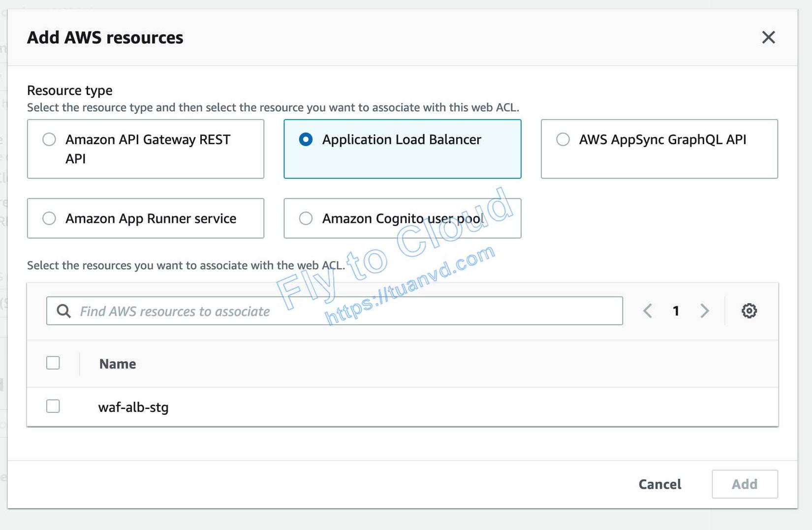Click the waf-alb-stg resource name
The width and height of the screenshot is (812, 530).
coord(133,407)
